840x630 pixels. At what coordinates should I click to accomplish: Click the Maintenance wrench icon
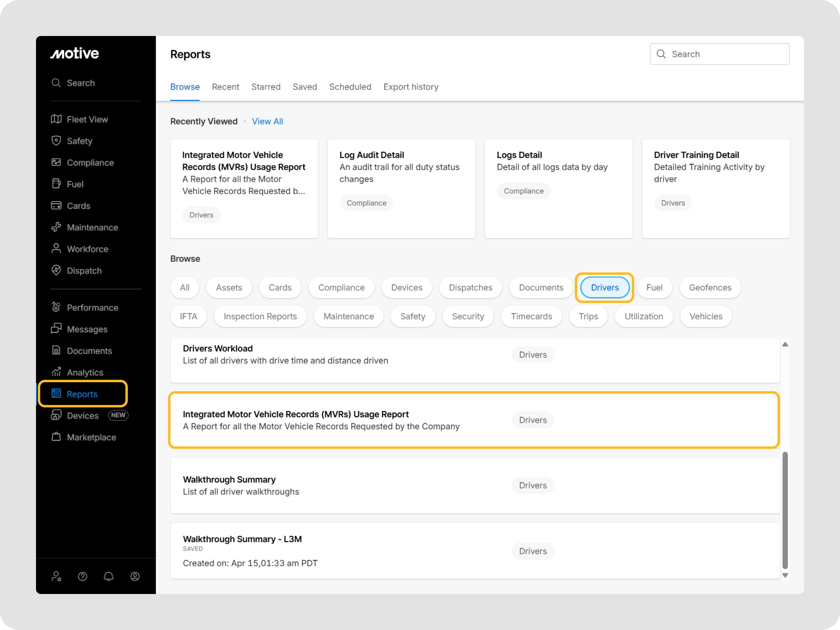56,227
